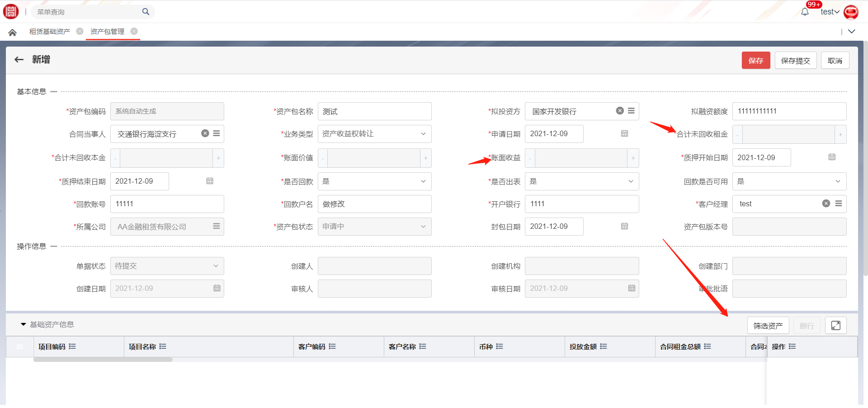Viewport: 868px width, 408px height.
Task: Click the 删行 button
Action: pyautogui.click(x=807, y=326)
